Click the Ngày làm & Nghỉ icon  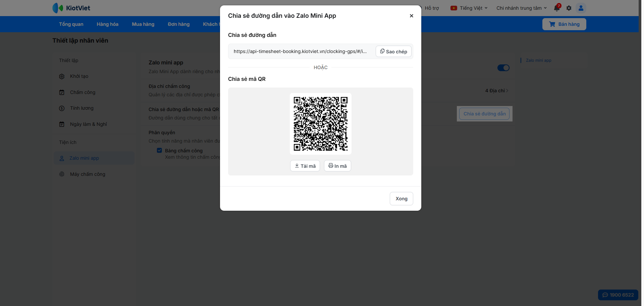point(62,124)
